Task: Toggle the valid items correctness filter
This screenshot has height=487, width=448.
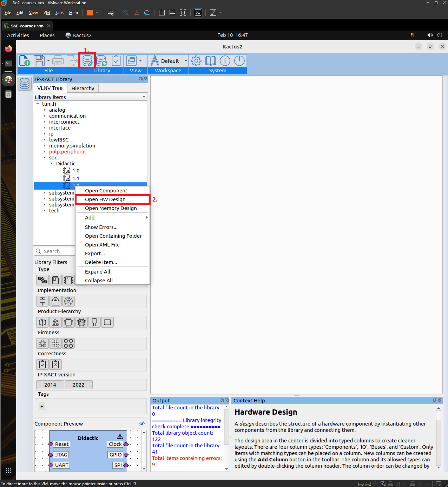Action: pyautogui.click(x=42, y=364)
